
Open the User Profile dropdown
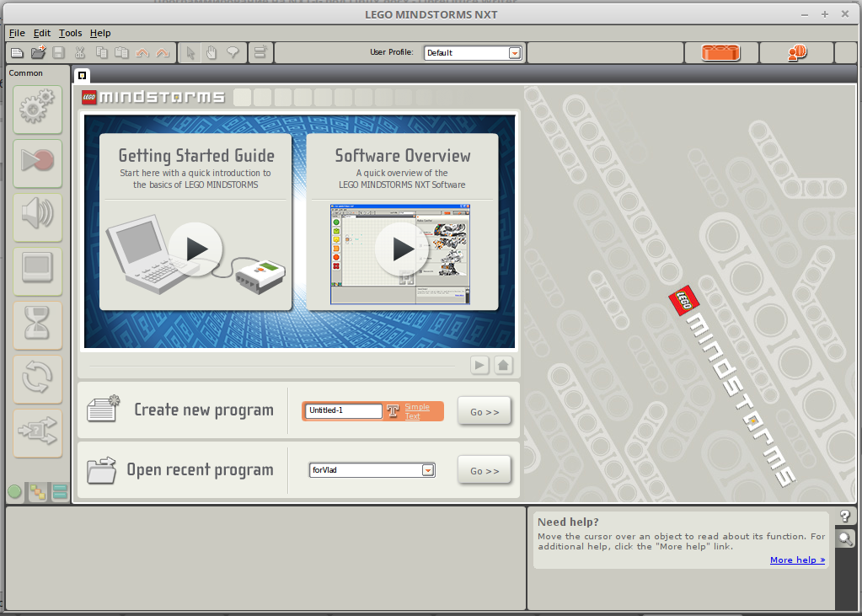click(x=514, y=51)
